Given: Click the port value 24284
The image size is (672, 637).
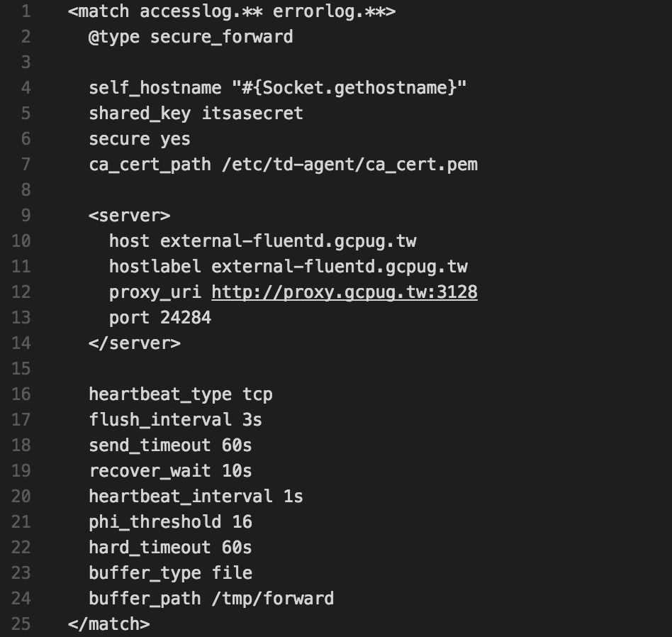Looking at the screenshot, I should coord(186,318).
